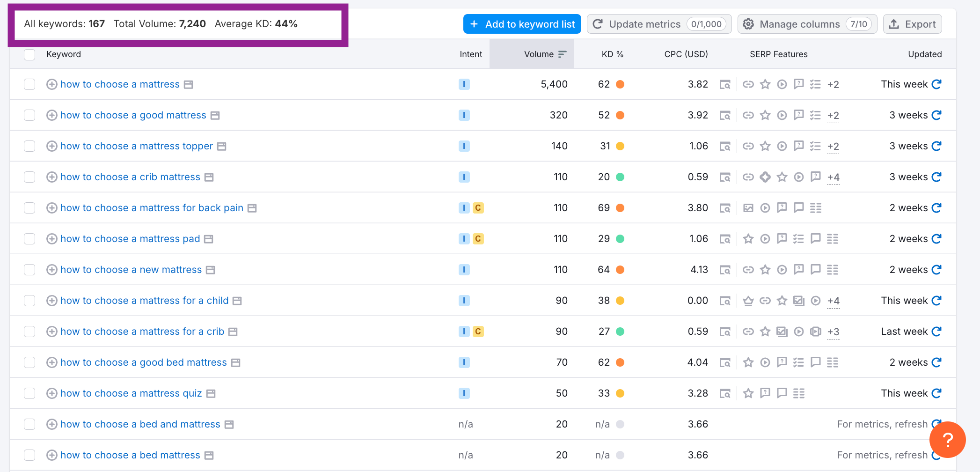This screenshot has width=980, height=472.
Task: Click the plus icon beside 'how to choose a mattress'
Action: click(x=52, y=84)
